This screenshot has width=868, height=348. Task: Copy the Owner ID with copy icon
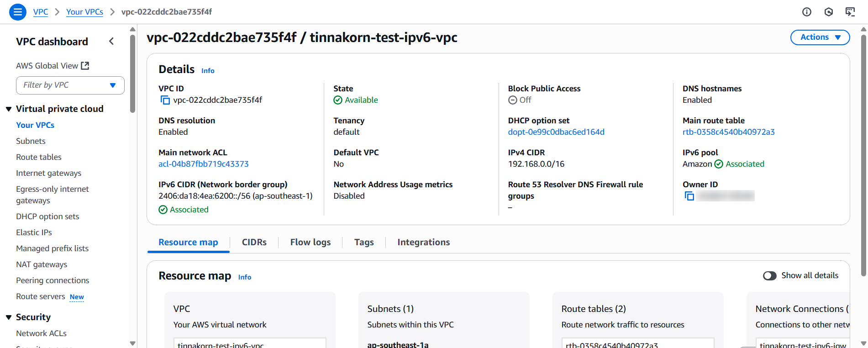click(x=689, y=196)
